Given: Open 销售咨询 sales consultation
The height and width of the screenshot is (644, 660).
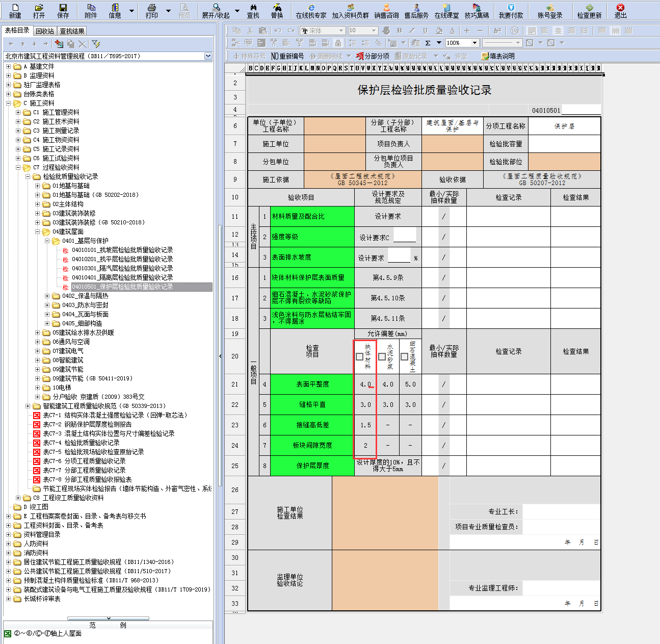Looking at the screenshot, I should (386, 11).
